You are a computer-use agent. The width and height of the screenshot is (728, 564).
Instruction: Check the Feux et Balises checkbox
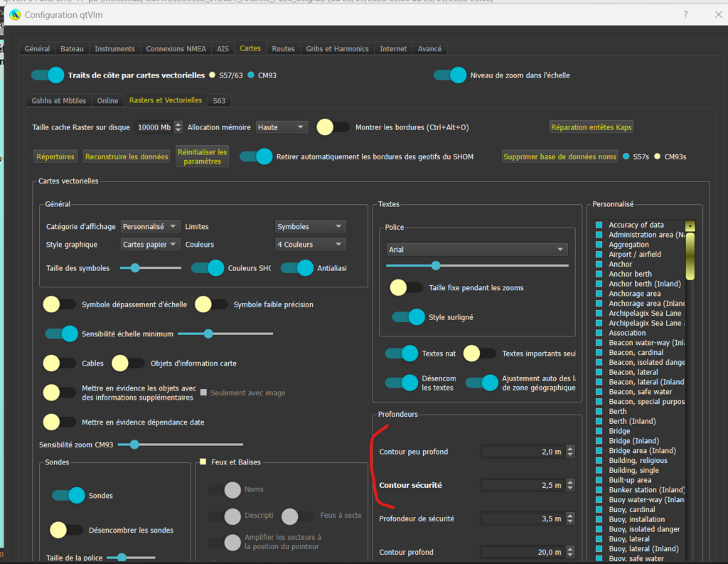click(x=203, y=462)
